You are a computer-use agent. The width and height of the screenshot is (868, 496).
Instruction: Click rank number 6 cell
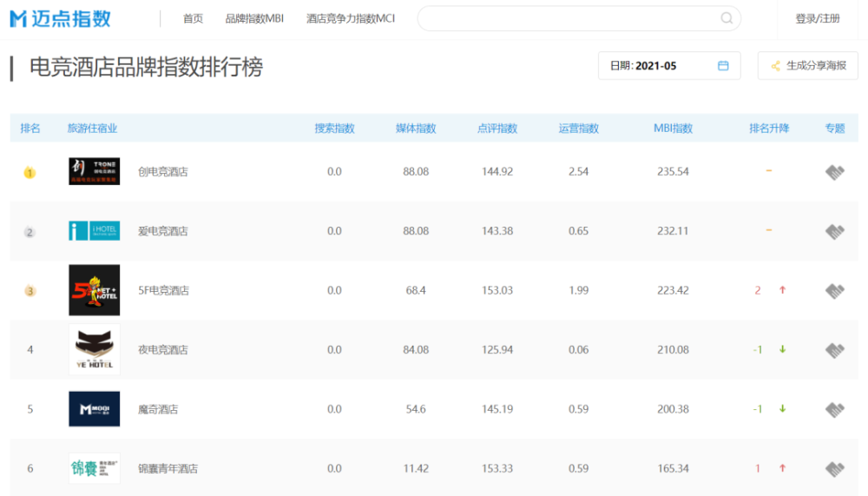tap(30, 467)
